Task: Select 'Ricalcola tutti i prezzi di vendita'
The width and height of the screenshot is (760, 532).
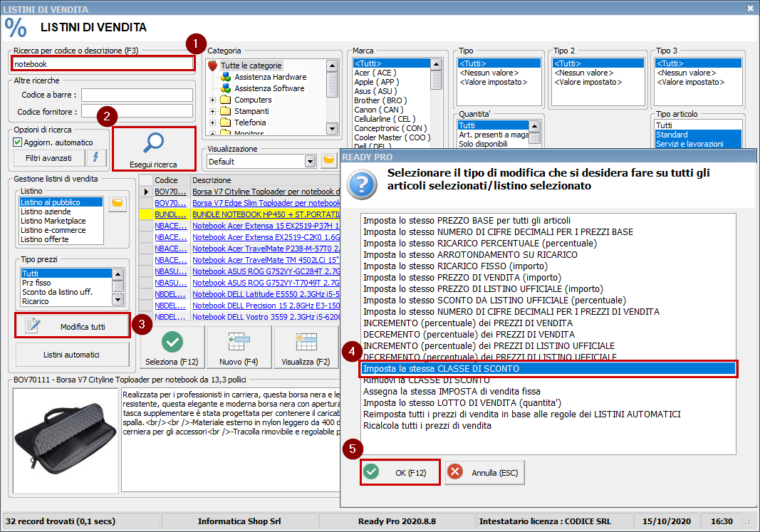Action: click(x=427, y=426)
